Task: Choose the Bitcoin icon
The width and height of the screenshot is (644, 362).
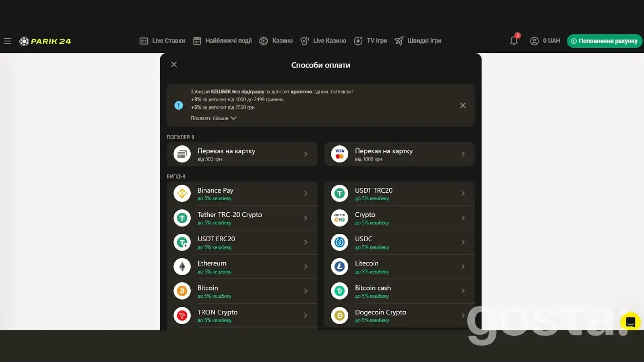Action: [x=182, y=291]
